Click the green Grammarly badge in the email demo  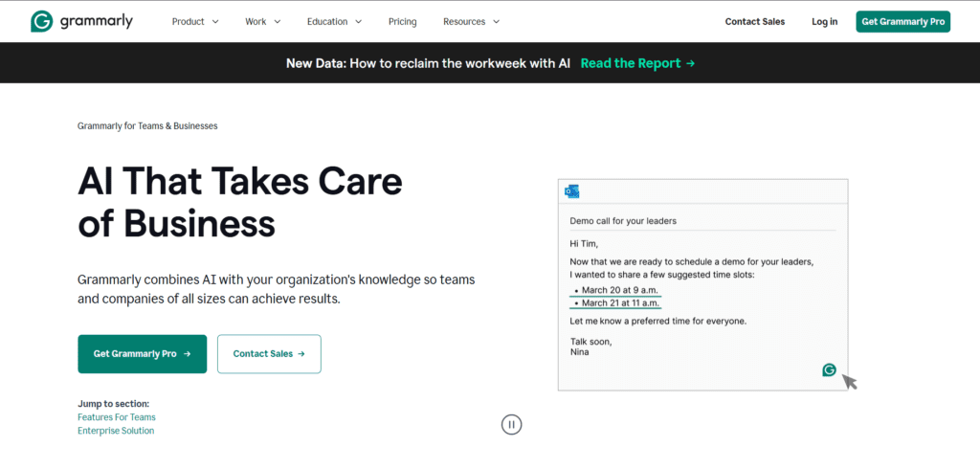(829, 370)
